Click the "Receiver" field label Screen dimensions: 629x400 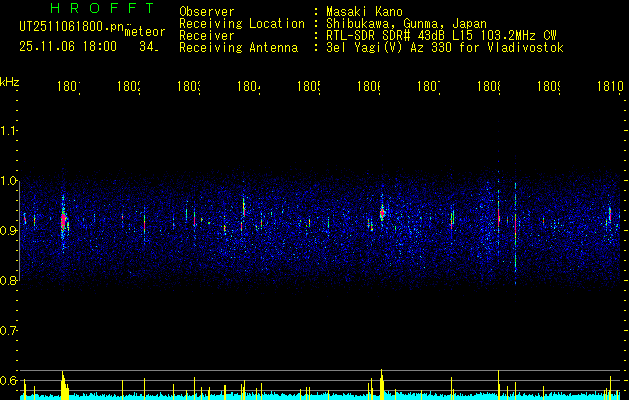pyautogui.click(x=207, y=36)
